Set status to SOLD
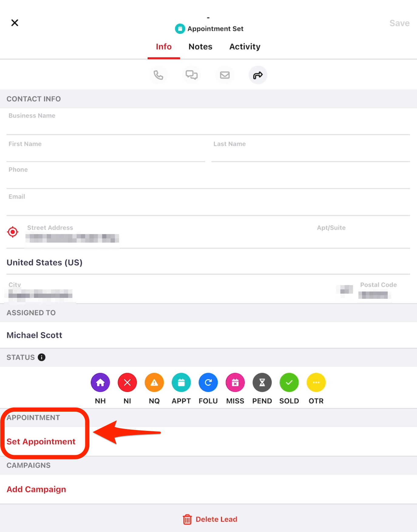This screenshot has width=417, height=532. [x=289, y=383]
